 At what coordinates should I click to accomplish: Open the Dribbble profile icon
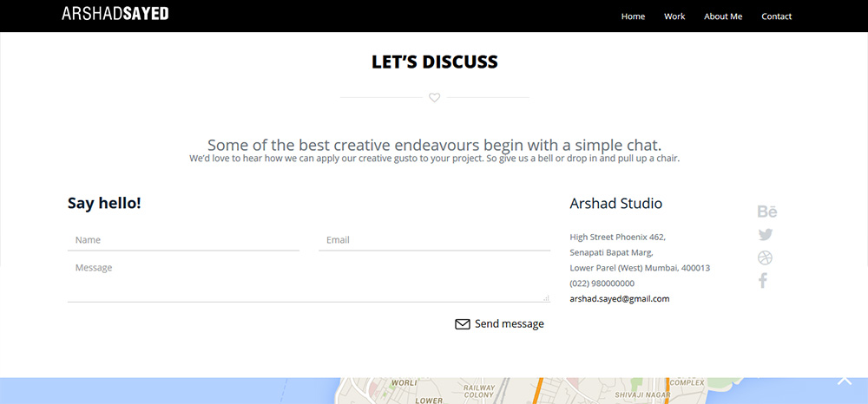pyautogui.click(x=765, y=257)
